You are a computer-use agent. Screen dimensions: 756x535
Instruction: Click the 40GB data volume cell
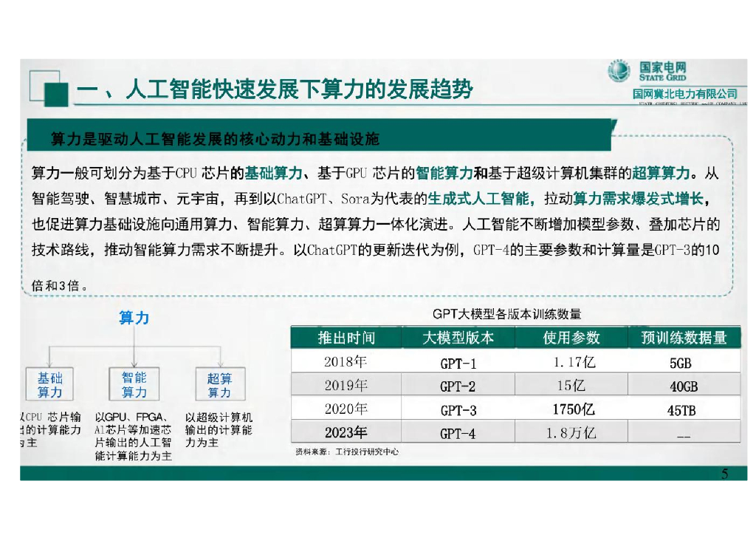pos(684,386)
